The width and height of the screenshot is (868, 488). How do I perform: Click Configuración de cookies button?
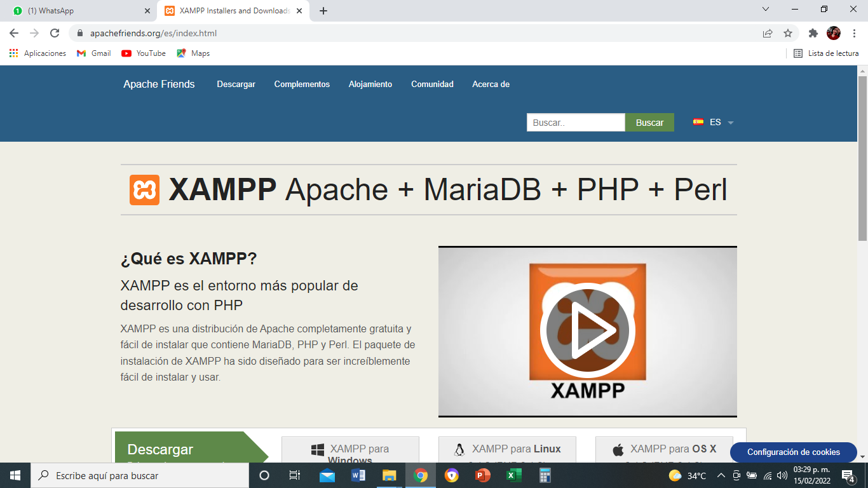tap(793, 452)
